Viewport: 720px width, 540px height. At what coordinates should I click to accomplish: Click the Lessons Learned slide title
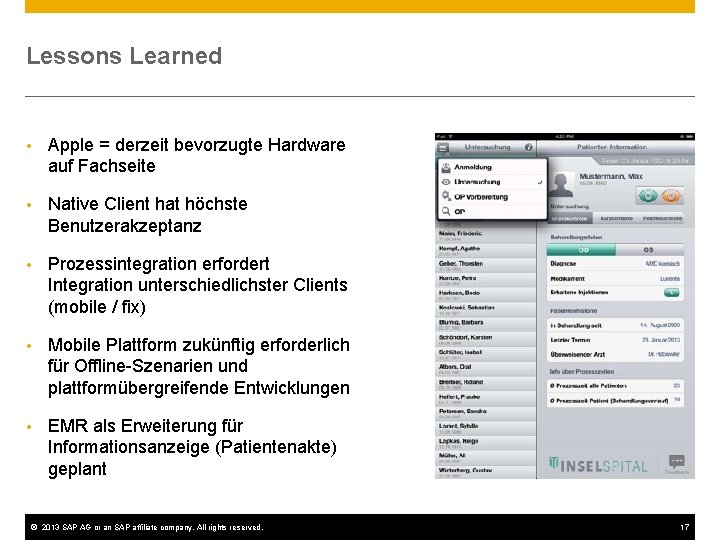pyautogui.click(x=124, y=56)
